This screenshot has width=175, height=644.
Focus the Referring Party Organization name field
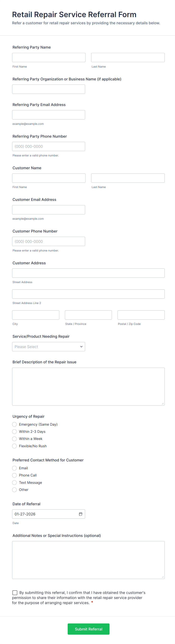point(49,89)
